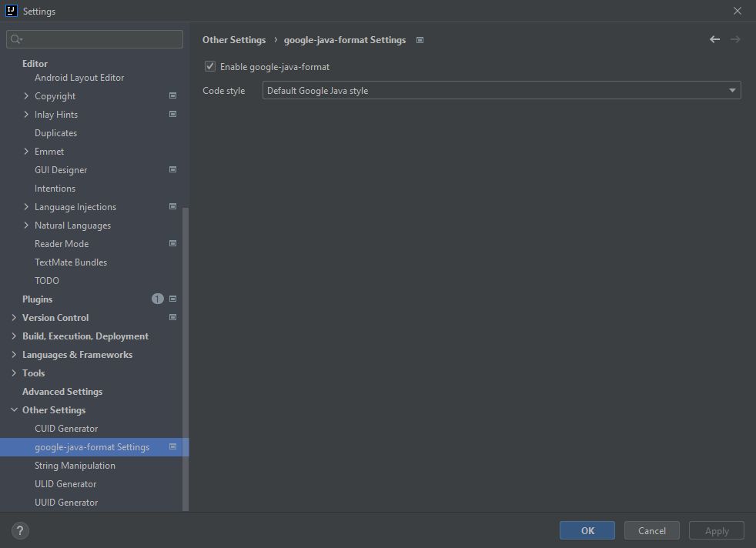Expand the Tools section
The image size is (756, 548).
[14, 373]
